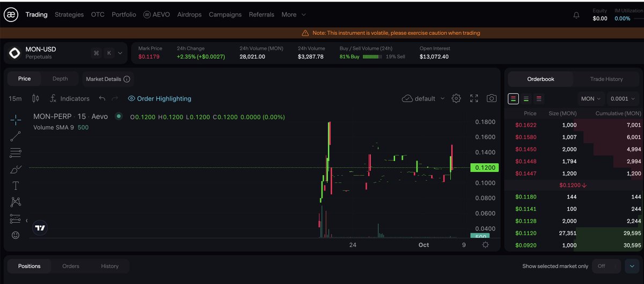Expand the 0.0001 price grouping dropdown
Viewport: 644px width, 284px height.
623,99
